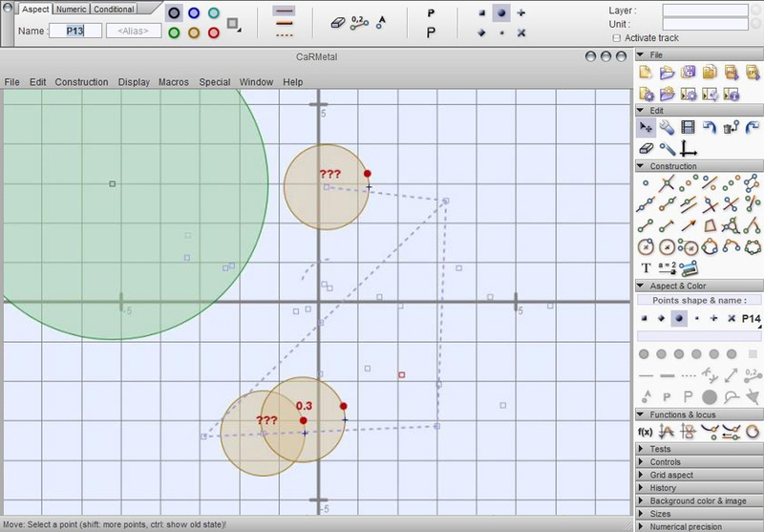Select the Move point tool in Edit panel
Screen dimensions: 764x532
coord(647,128)
